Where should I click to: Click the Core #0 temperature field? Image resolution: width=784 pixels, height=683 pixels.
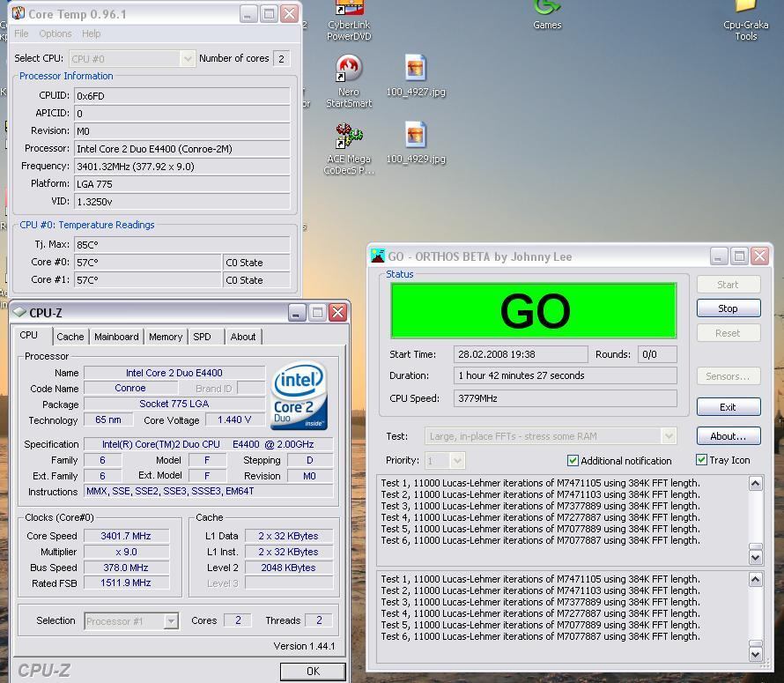(x=147, y=263)
